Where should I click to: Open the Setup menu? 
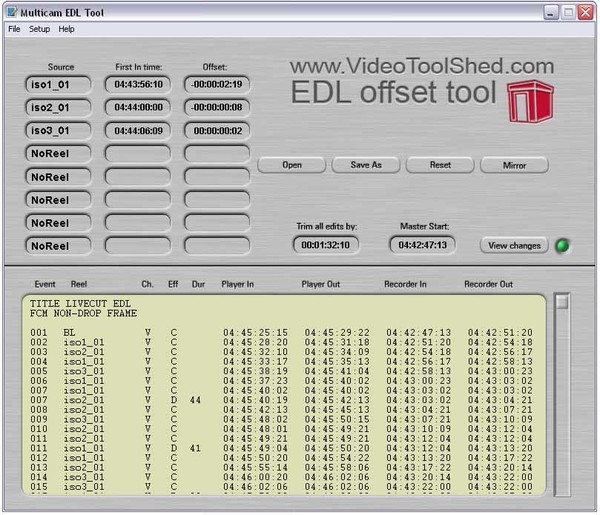(39, 29)
